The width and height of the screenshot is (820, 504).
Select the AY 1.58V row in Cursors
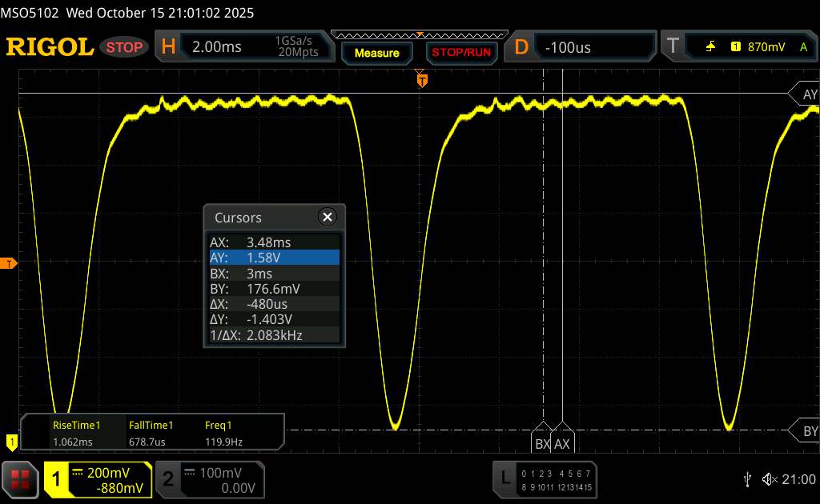(274, 257)
